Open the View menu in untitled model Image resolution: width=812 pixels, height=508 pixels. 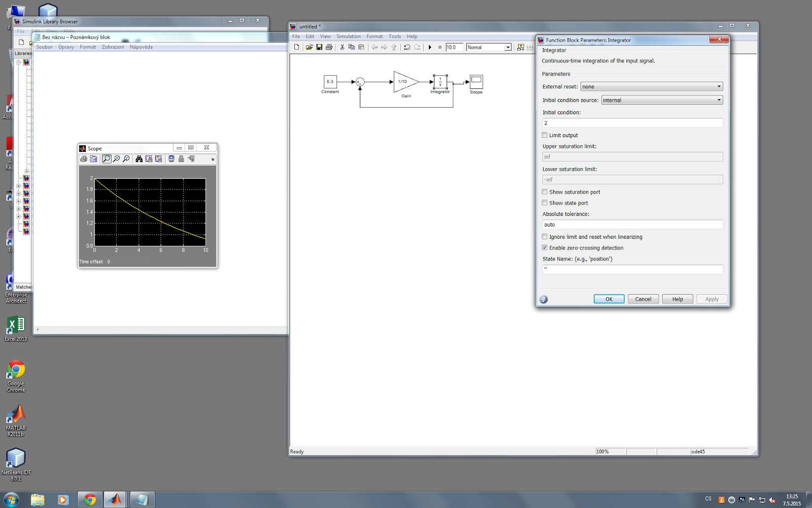[325, 37]
